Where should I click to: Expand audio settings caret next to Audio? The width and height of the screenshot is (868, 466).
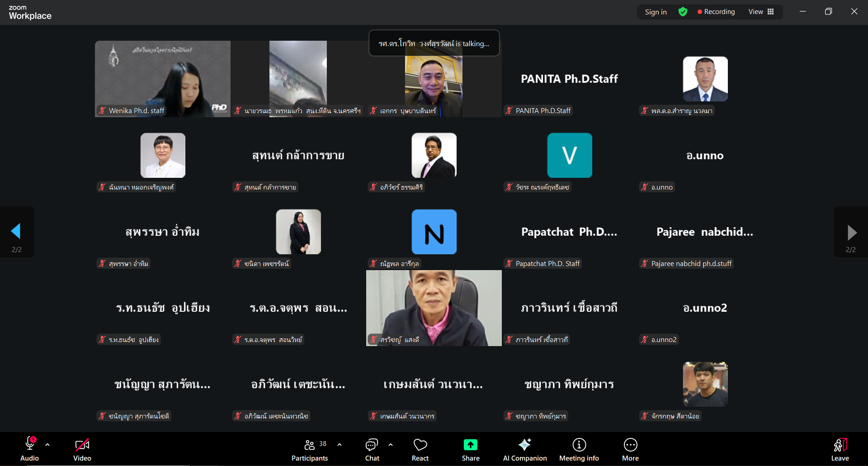[47, 445]
